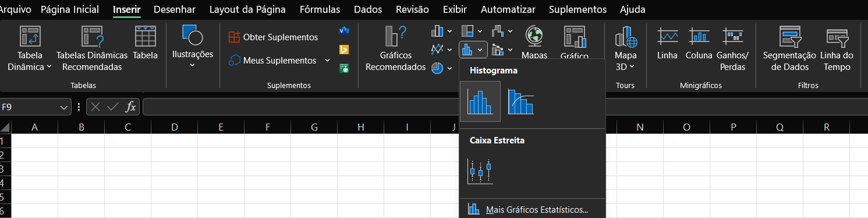868x218 pixels.
Task: Click the Obter Suplementos button
Action: click(x=273, y=37)
